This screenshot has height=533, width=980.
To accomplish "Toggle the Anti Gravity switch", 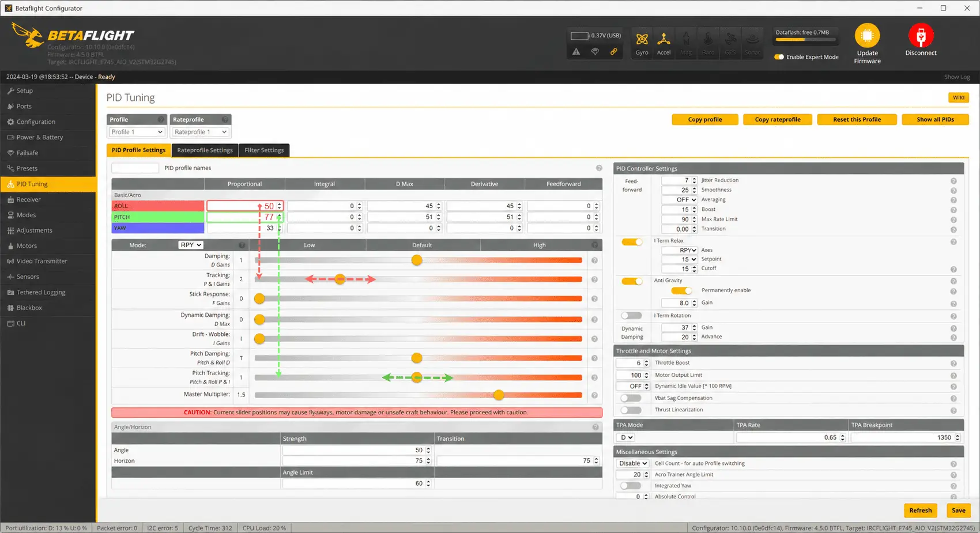I will pyautogui.click(x=632, y=281).
